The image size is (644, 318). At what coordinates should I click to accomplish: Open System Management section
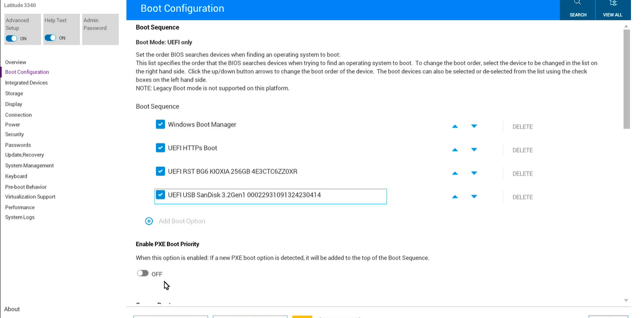pos(29,165)
